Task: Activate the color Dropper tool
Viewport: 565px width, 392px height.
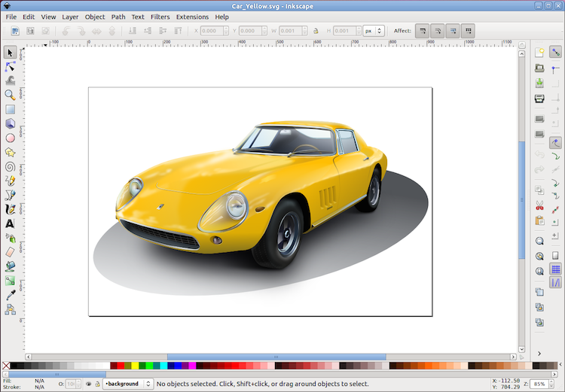Action: point(10,295)
